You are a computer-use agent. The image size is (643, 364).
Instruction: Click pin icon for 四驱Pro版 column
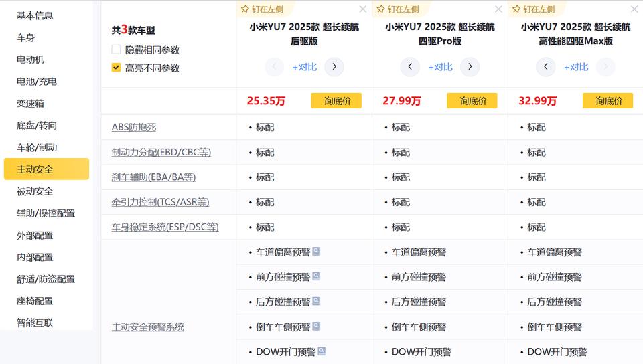point(381,9)
